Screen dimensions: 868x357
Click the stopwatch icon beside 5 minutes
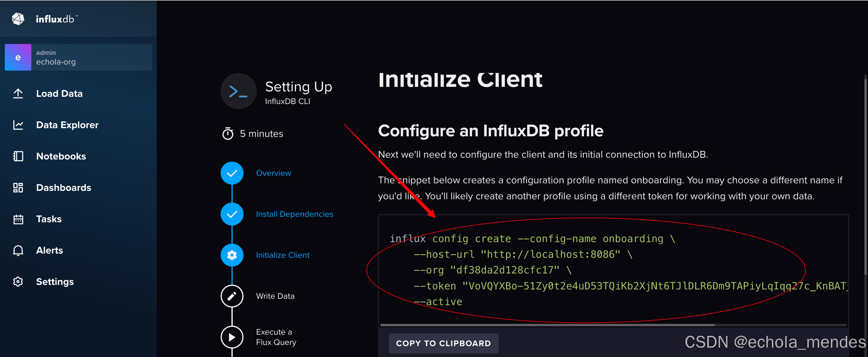click(228, 134)
